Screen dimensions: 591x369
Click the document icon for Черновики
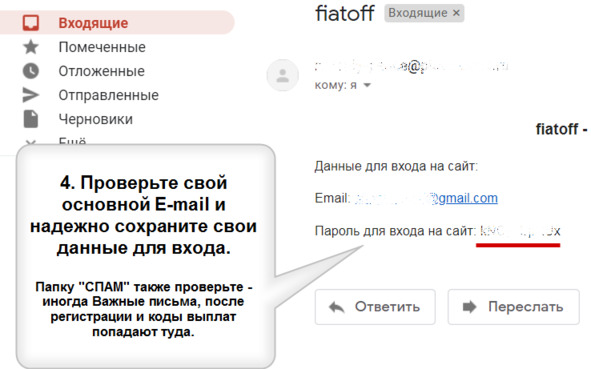pyautogui.click(x=31, y=119)
